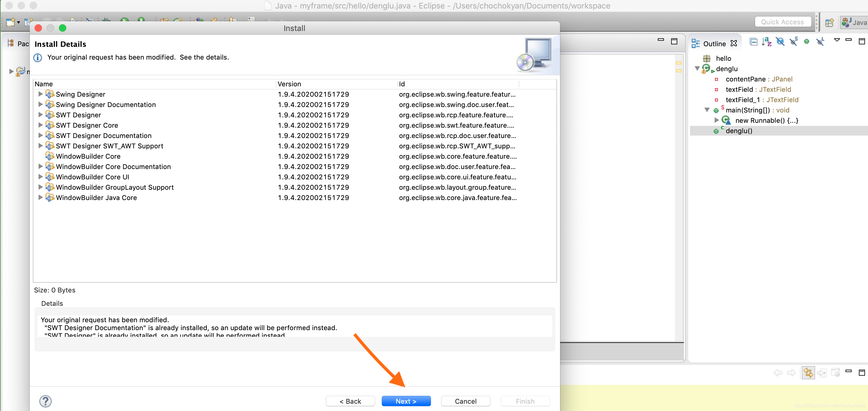Open the New wizard dropdown arrow
This screenshot has width=868, height=411.
tap(18, 22)
